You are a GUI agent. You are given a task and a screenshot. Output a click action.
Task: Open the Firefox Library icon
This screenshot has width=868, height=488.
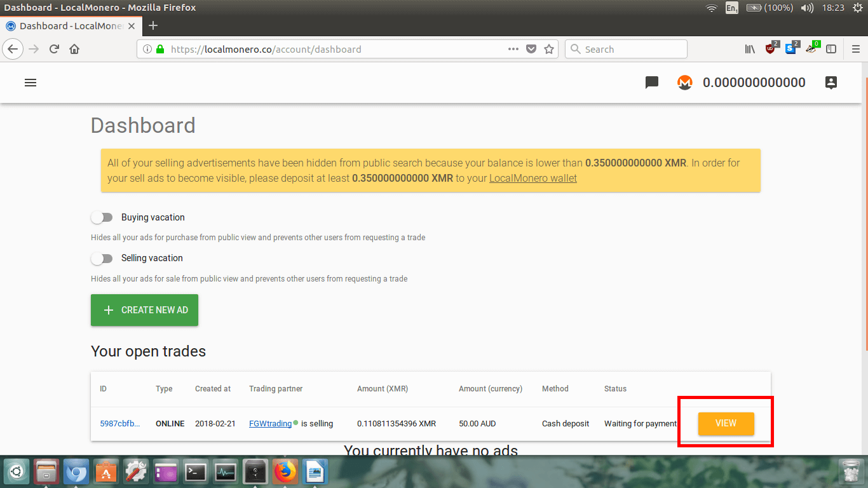[750, 49]
